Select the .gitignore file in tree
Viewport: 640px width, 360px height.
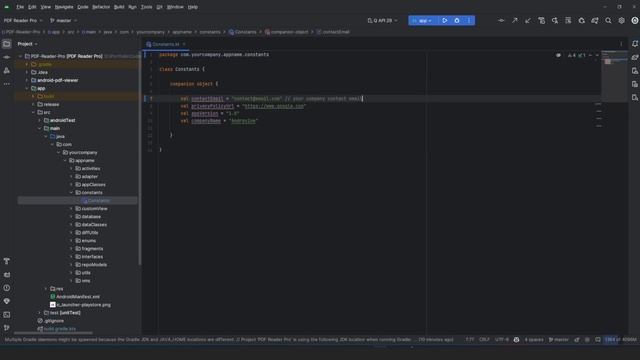click(54, 321)
